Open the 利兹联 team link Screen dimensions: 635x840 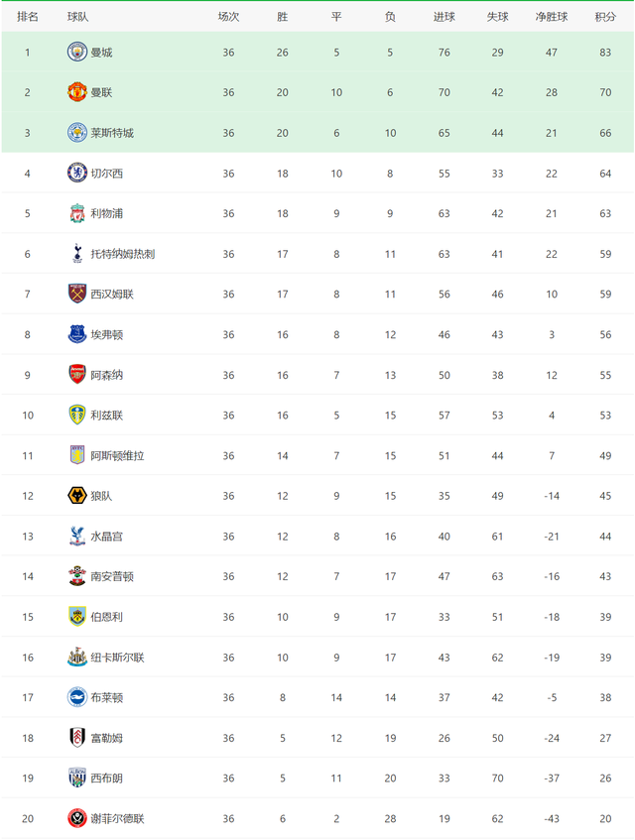(106, 416)
